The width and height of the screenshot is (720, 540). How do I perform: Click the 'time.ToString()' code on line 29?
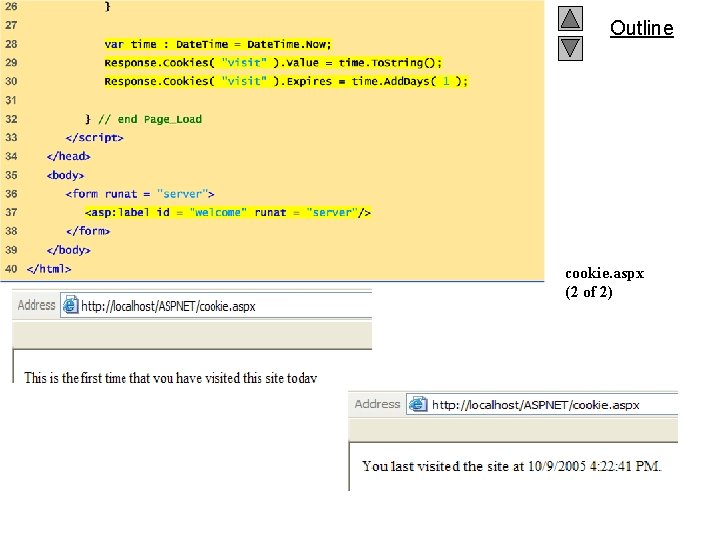[x=390, y=62]
